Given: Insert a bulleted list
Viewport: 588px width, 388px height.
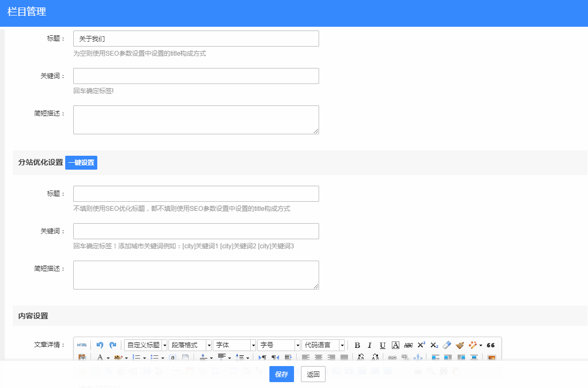Looking at the screenshot, I should 154,357.
